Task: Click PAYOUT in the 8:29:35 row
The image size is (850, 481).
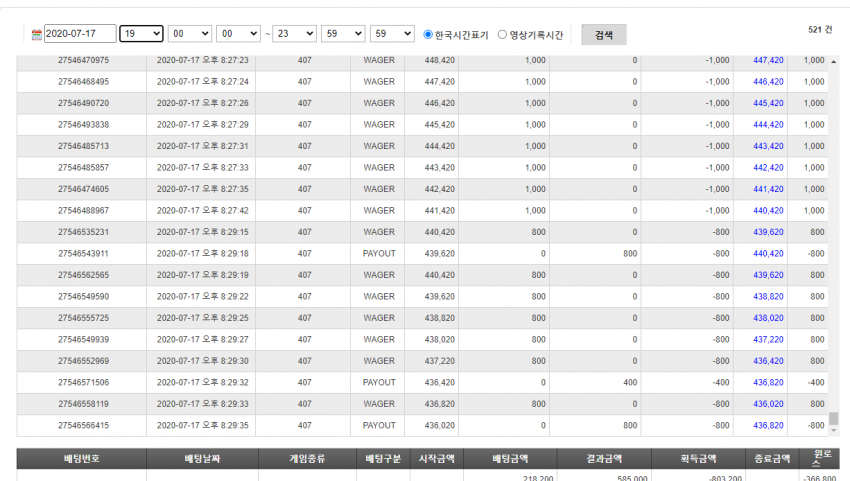Action: coord(379,426)
